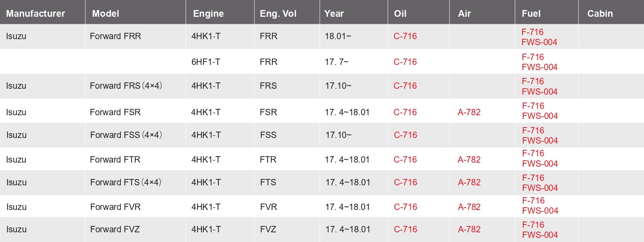Open C-716 oil filter in Forward FRS row

coord(405,86)
